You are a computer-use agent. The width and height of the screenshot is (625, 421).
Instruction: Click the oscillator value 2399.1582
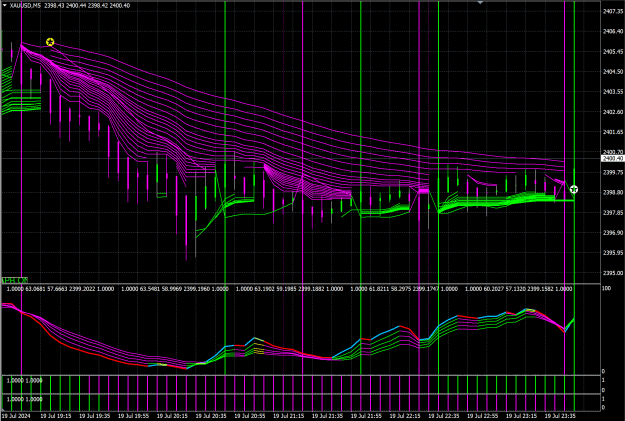click(540, 289)
